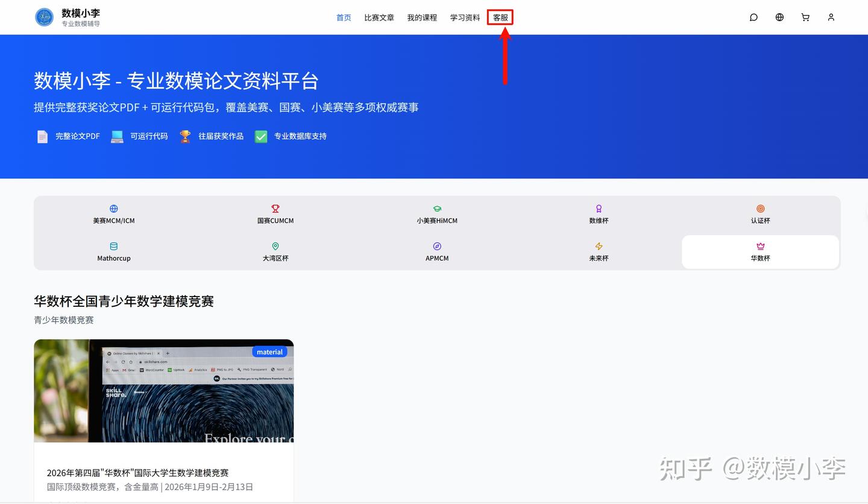Select the 小美赛HiMCM graduation cap icon
This screenshot has height=504, width=868.
tap(437, 209)
